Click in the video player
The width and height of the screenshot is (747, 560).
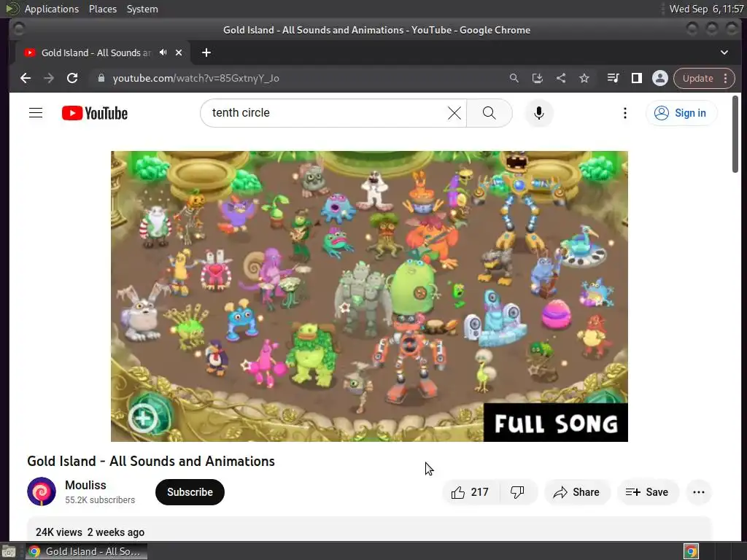point(369,296)
